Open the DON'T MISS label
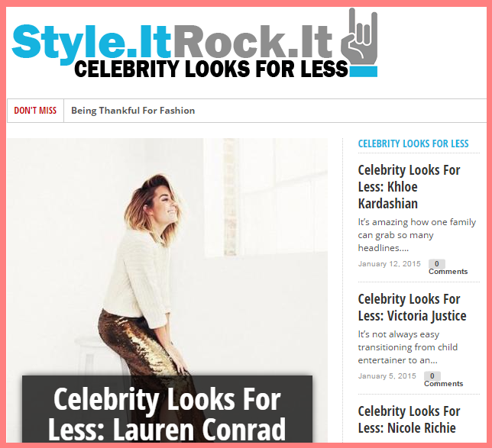492x448 pixels. point(35,111)
